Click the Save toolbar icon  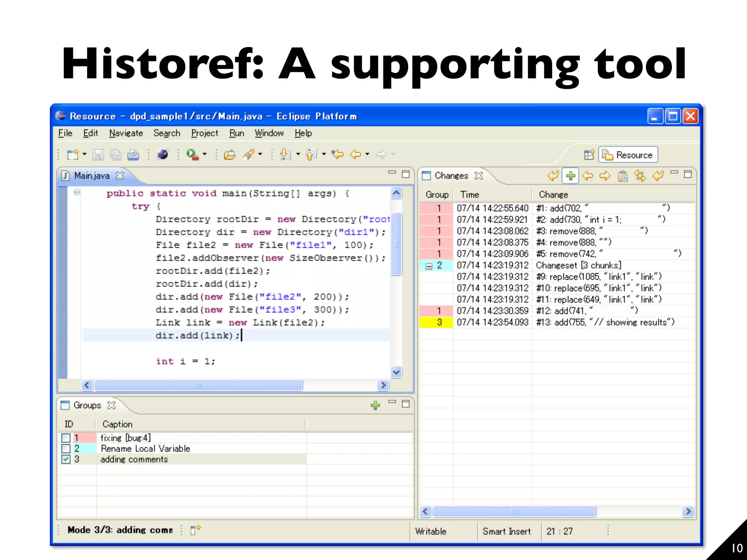(98, 155)
